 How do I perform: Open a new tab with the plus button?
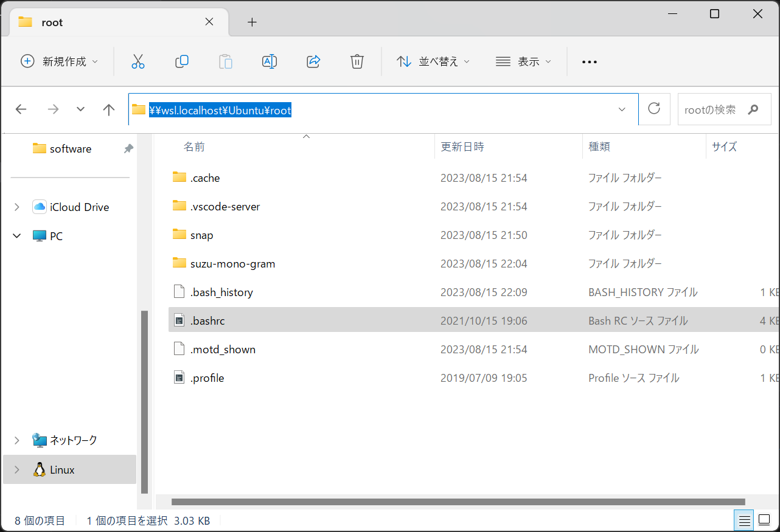point(252,22)
